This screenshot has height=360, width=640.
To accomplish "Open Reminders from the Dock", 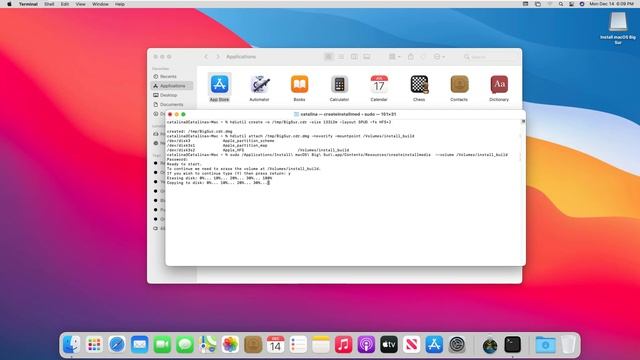I will [x=298, y=344].
